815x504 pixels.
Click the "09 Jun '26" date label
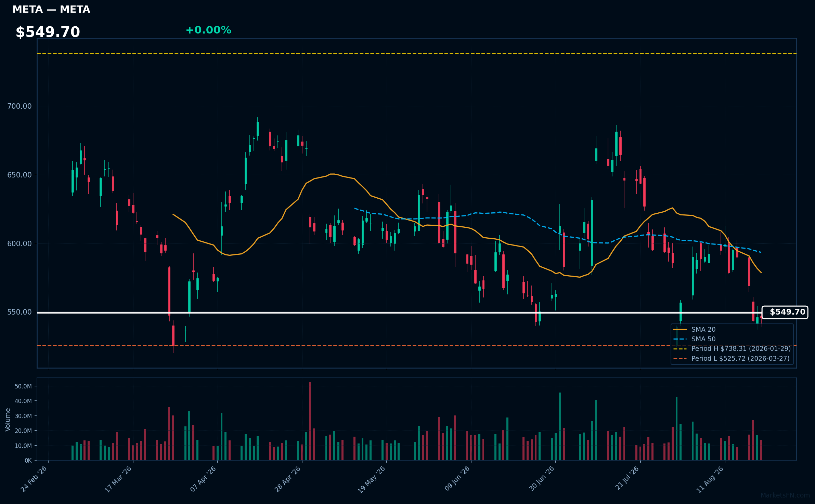pos(457,479)
